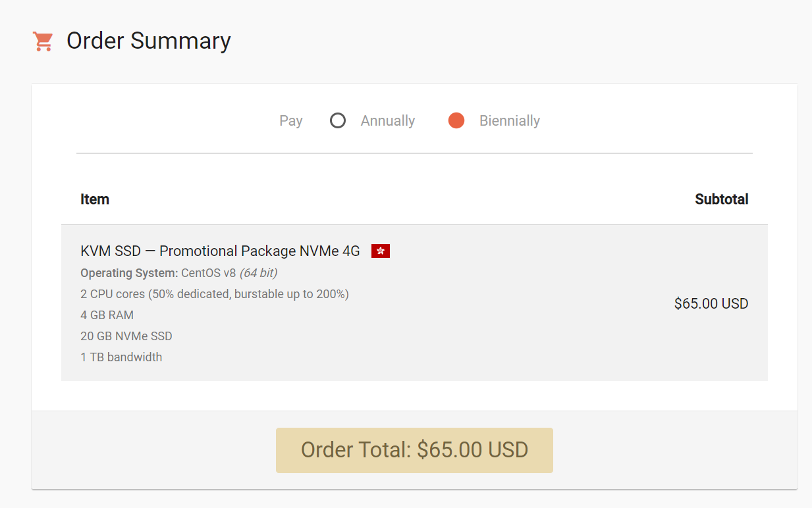Image resolution: width=812 pixels, height=508 pixels.
Task: Click the bold Operating System label
Action: 129,273
